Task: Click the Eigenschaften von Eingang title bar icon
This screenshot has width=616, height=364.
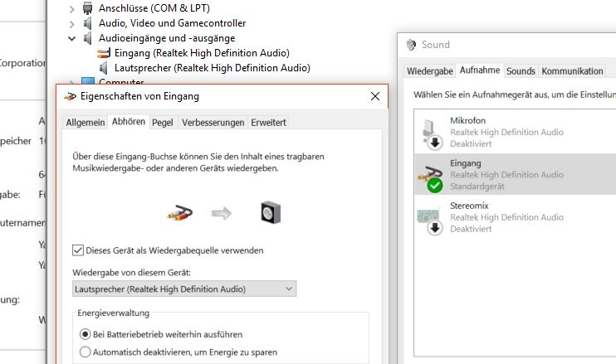Action: pyautogui.click(x=70, y=96)
